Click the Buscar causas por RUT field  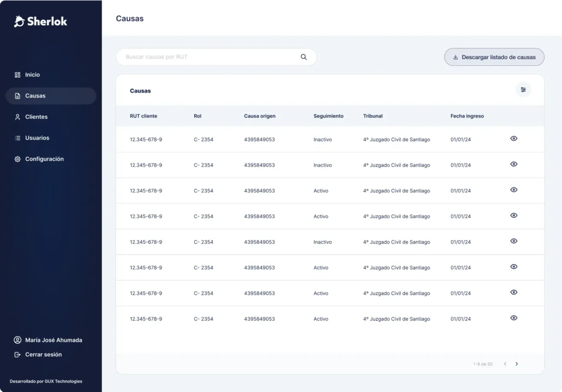[209, 57]
